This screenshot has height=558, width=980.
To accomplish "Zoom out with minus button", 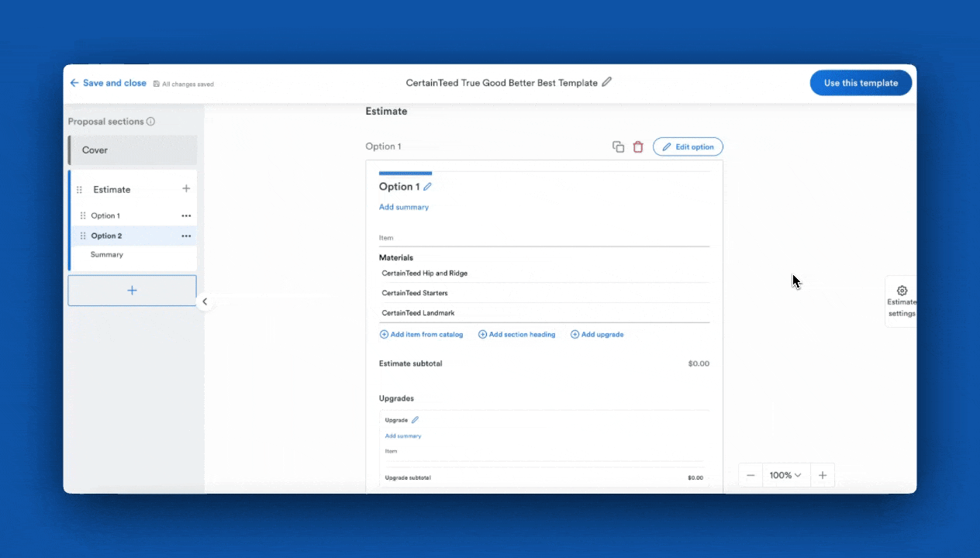I will tap(751, 475).
